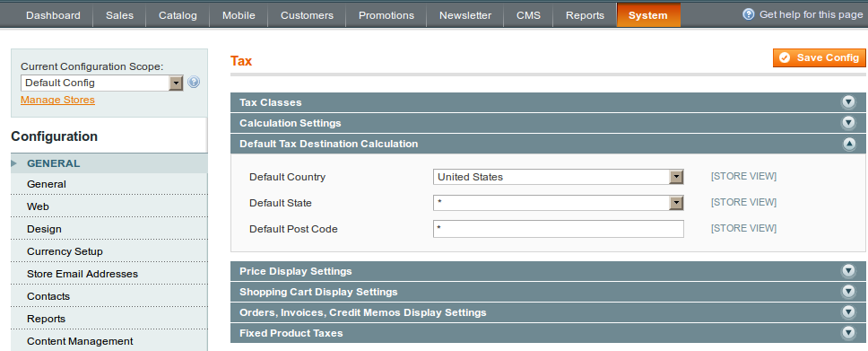Collapse the GENERAL configuration group

point(109,163)
